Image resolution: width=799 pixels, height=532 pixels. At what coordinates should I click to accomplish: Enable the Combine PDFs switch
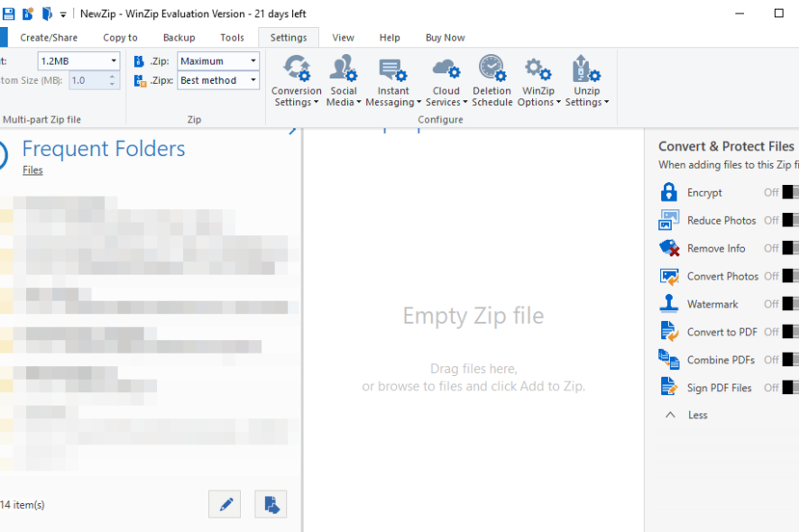pyautogui.click(x=790, y=360)
